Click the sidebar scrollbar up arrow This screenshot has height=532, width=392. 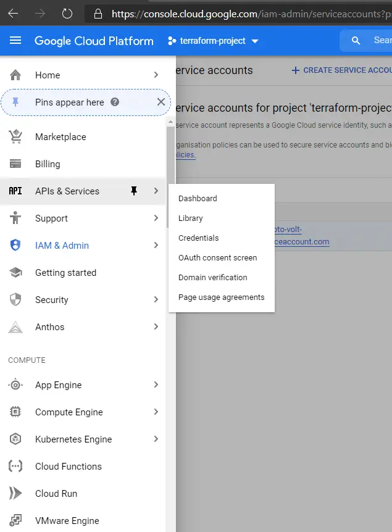170,122
